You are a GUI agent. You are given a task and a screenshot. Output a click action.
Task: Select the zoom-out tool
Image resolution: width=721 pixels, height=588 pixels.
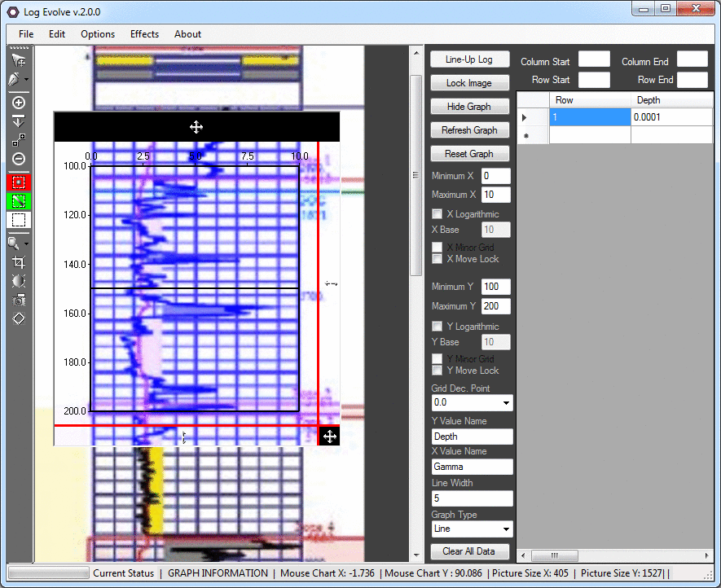point(19,158)
